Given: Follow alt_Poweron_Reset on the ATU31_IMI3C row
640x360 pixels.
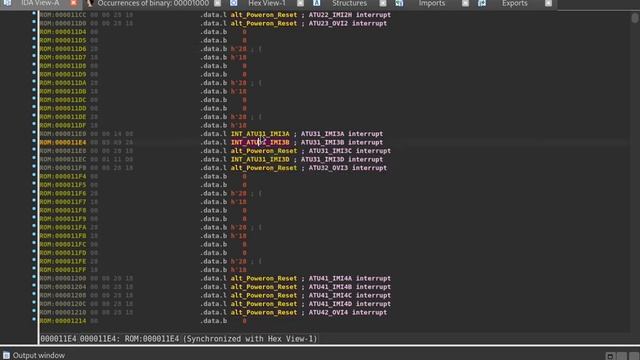Looking at the screenshot, I should click(264, 151).
